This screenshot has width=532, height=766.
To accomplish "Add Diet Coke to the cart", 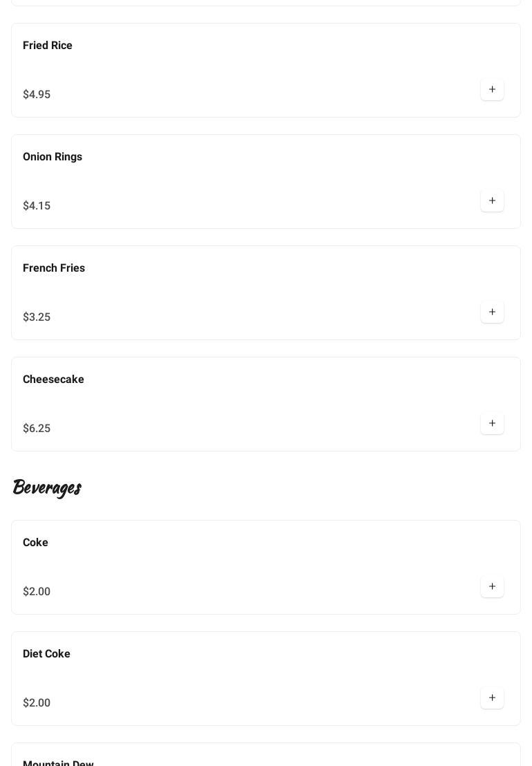I will click(492, 698).
